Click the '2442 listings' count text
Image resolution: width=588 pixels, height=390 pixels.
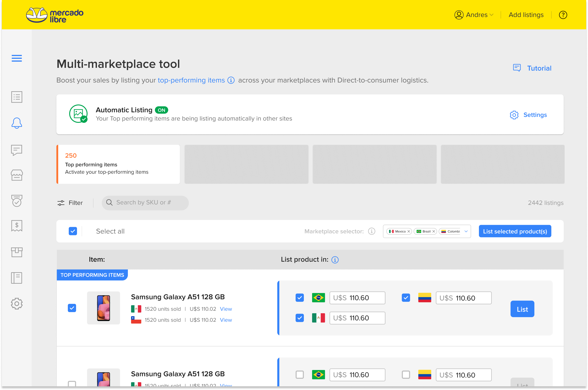pyautogui.click(x=546, y=203)
